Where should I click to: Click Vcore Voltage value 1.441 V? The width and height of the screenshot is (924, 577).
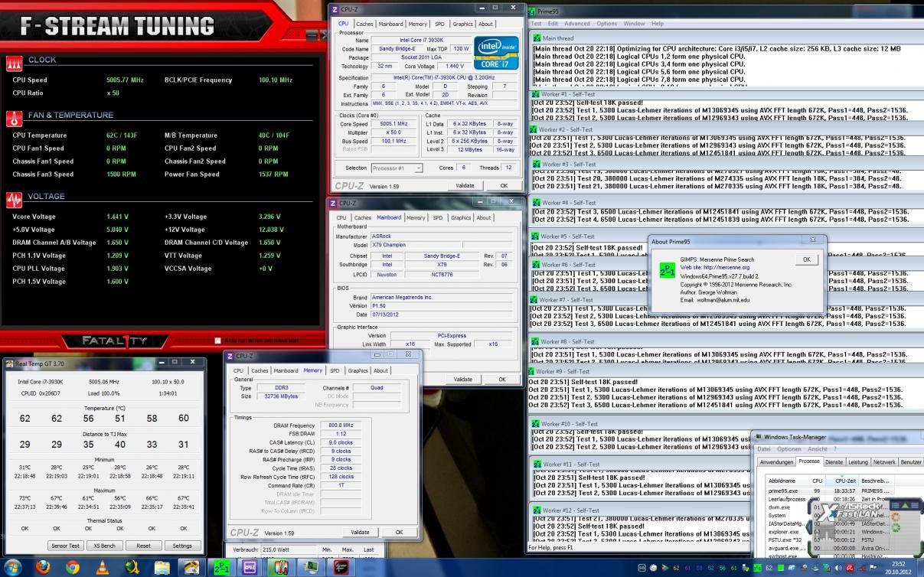118,217
